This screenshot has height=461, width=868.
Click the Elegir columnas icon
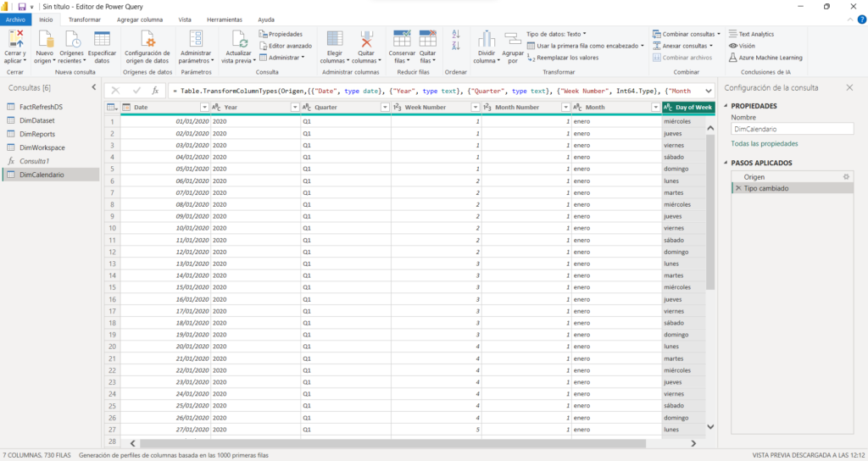coord(335,39)
